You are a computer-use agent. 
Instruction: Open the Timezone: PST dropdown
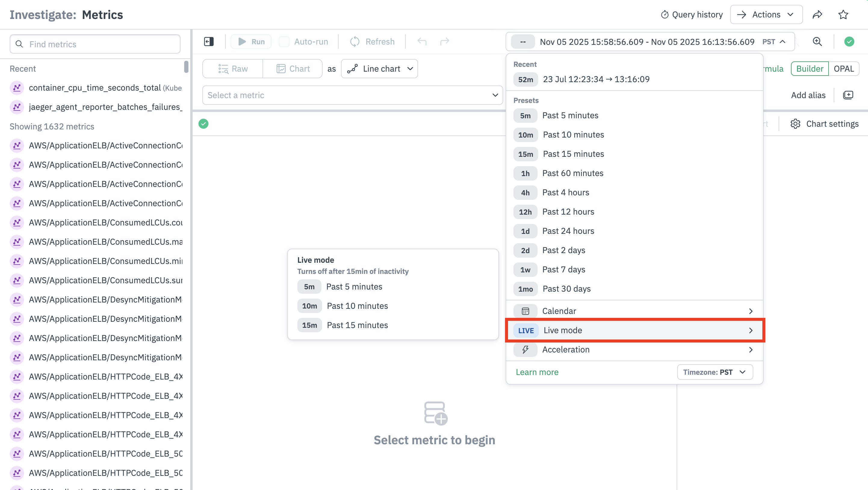[x=715, y=372]
